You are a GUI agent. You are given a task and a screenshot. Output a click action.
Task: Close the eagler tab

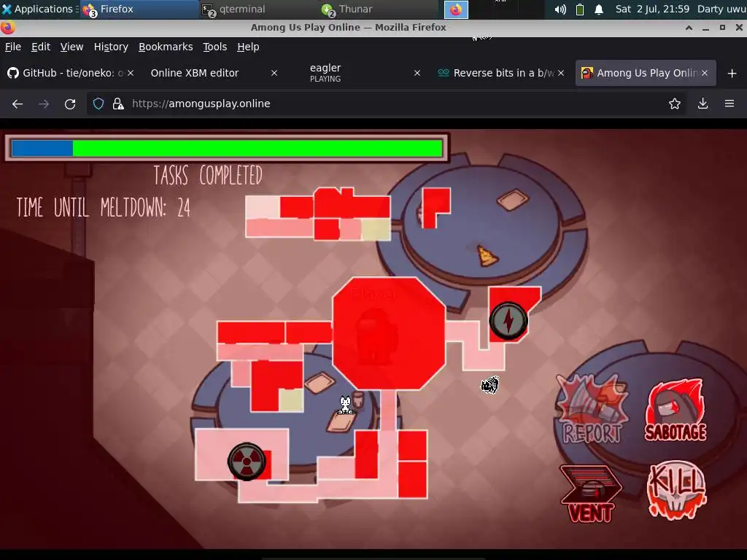tap(417, 73)
